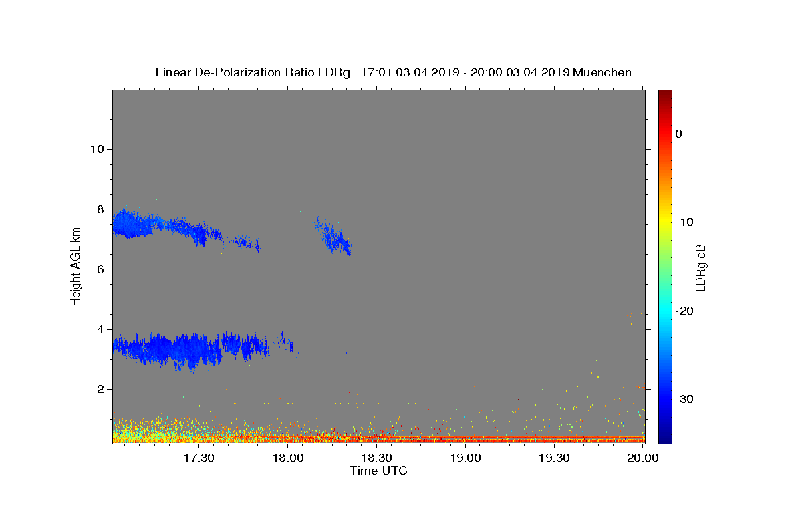Click the small cloud patch after 18:00 near 7 km
This screenshot has height=532, width=798.
pos(334,237)
